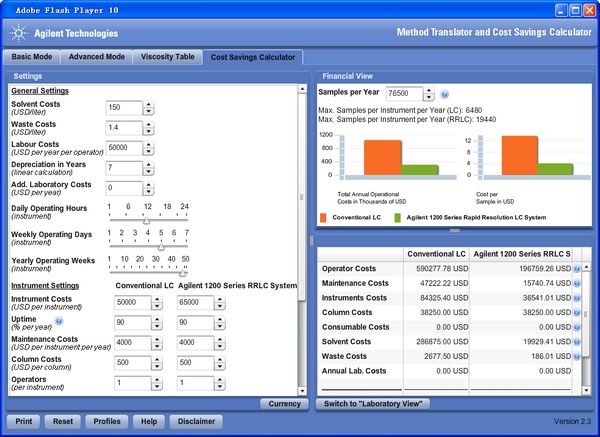The height and width of the screenshot is (437, 600).
Task: Maximize the Adobe Flash Player window
Action: (575, 10)
